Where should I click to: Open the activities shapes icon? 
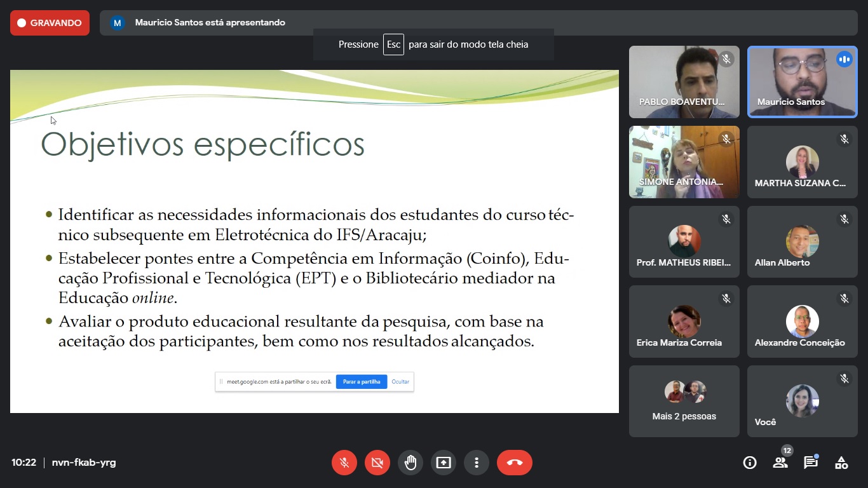(x=841, y=463)
